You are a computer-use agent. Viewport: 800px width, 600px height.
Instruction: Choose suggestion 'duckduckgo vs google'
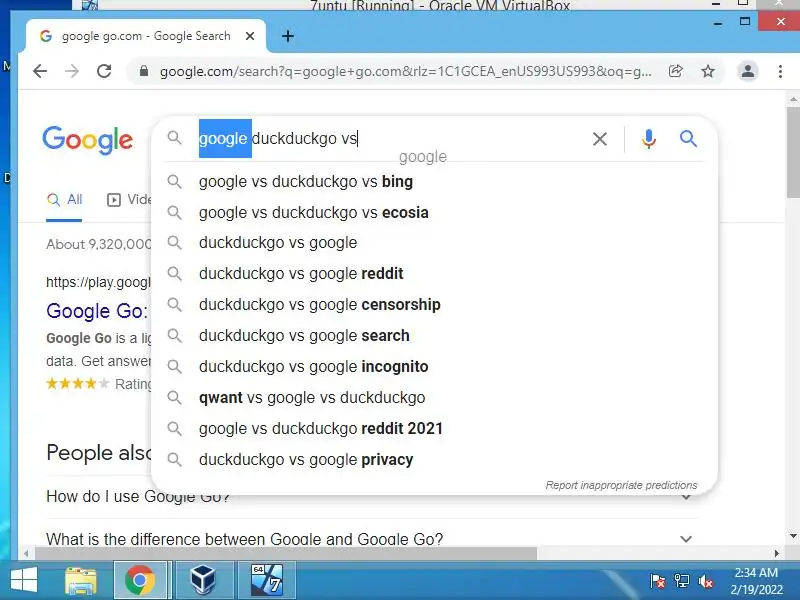435,243
